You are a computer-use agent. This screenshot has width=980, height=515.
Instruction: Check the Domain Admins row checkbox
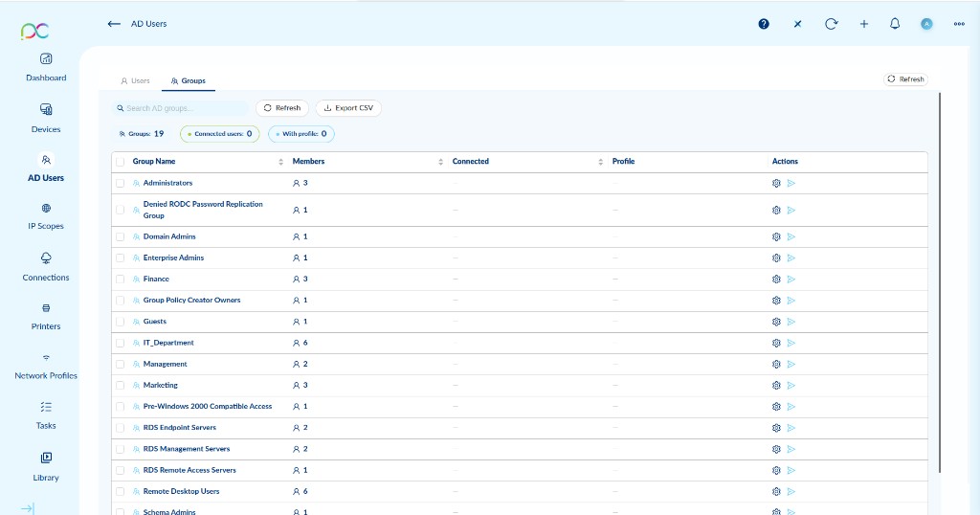coord(121,236)
